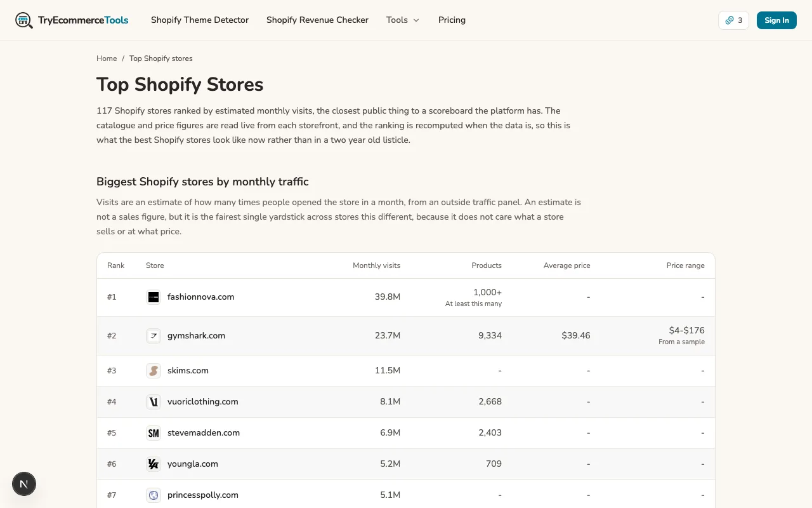
Task: Click the Store column header
Action: pos(155,265)
